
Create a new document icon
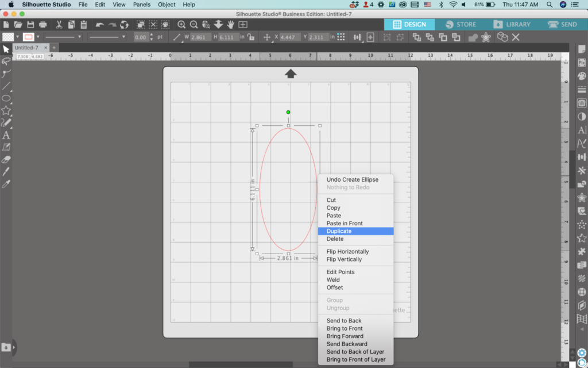click(6, 25)
